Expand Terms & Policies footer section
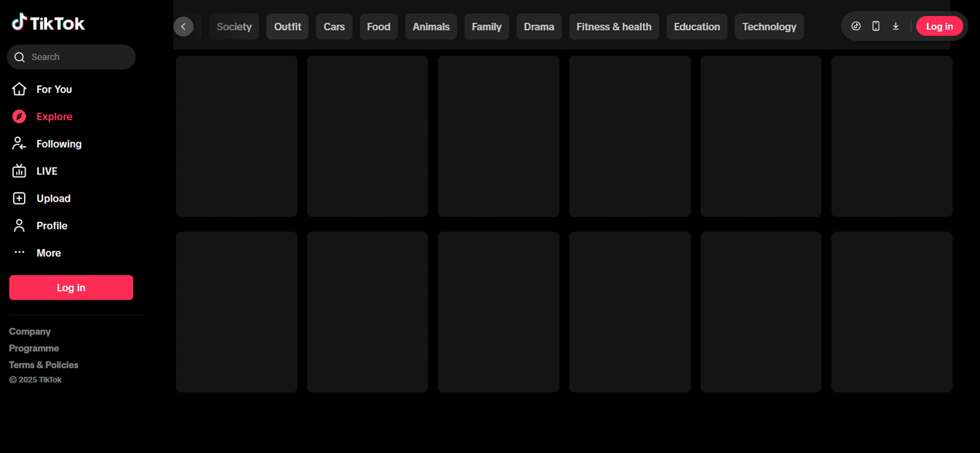This screenshot has height=453, width=980. click(x=43, y=365)
